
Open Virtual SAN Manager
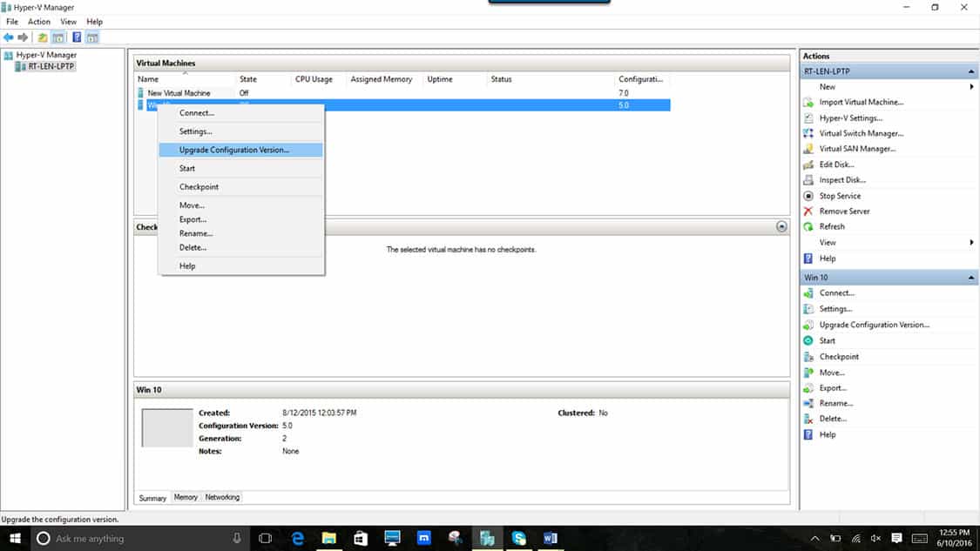tap(857, 149)
